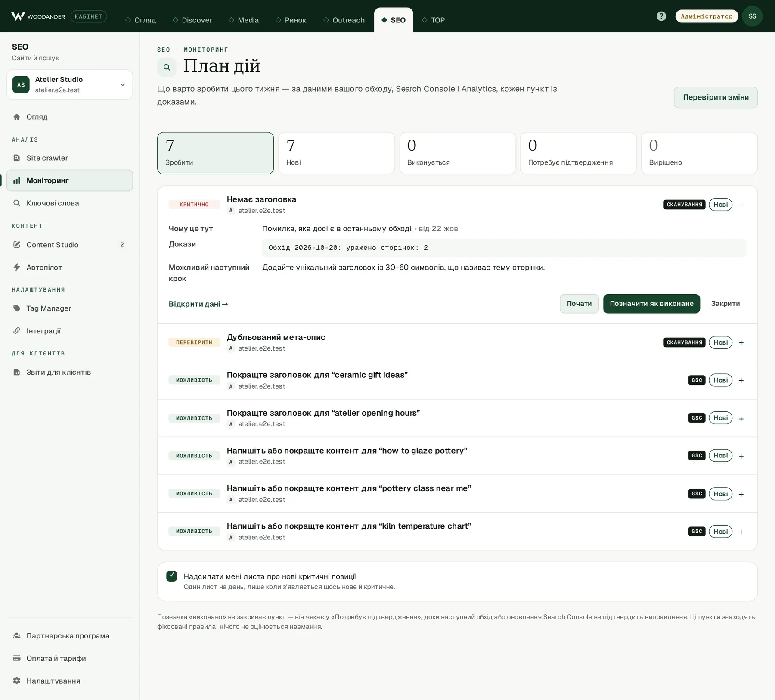The width and height of the screenshot is (775, 700).
Task: Click the Налаштування gear icon
Action: click(x=17, y=681)
